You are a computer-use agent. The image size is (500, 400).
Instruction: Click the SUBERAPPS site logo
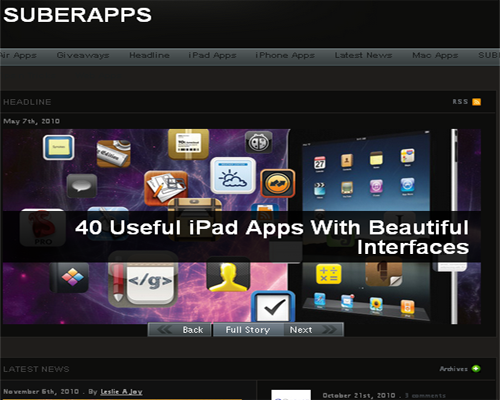tap(77, 15)
